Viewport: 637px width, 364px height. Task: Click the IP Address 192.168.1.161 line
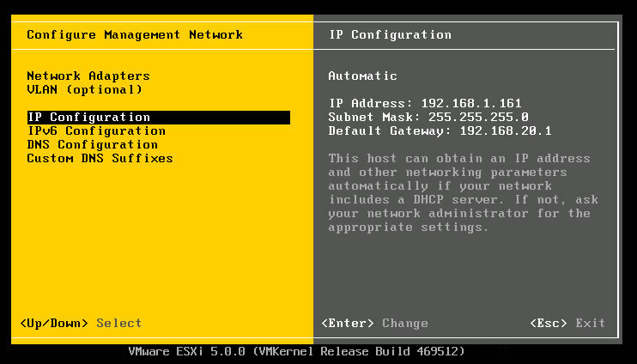[425, 103]
